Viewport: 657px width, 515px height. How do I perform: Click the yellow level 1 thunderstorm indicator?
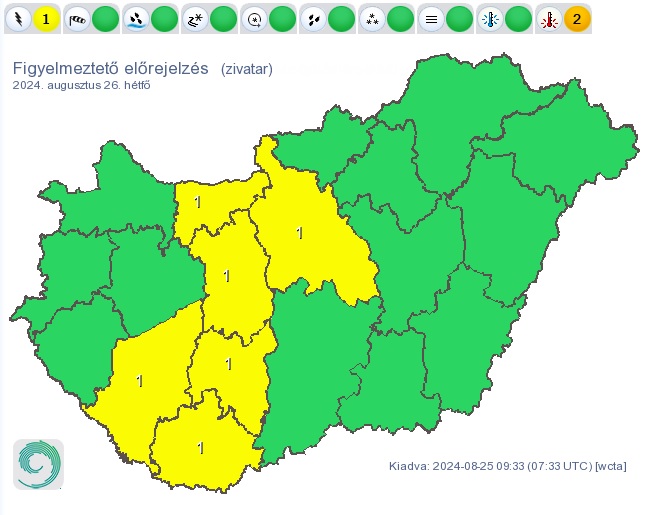[46, 18]
